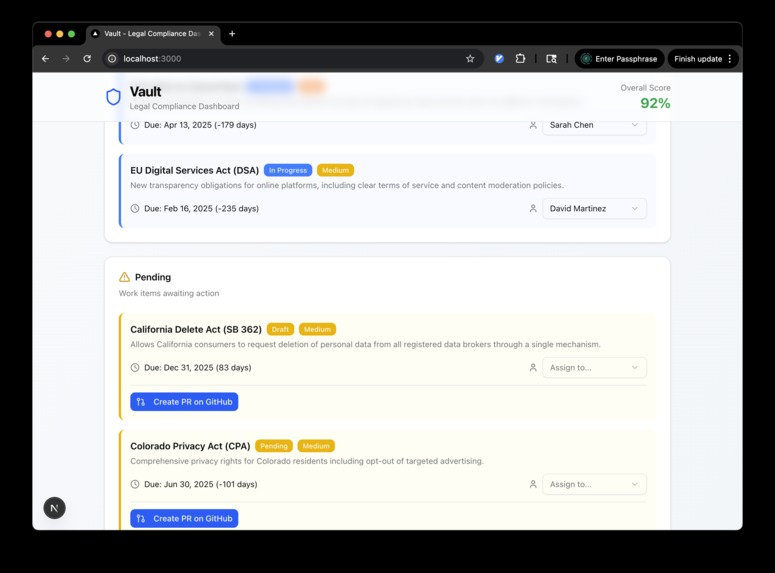Click the Due: Dec 31, 2025 (83 days) text
Screen dimensions: 775x573
click(198, 367)
